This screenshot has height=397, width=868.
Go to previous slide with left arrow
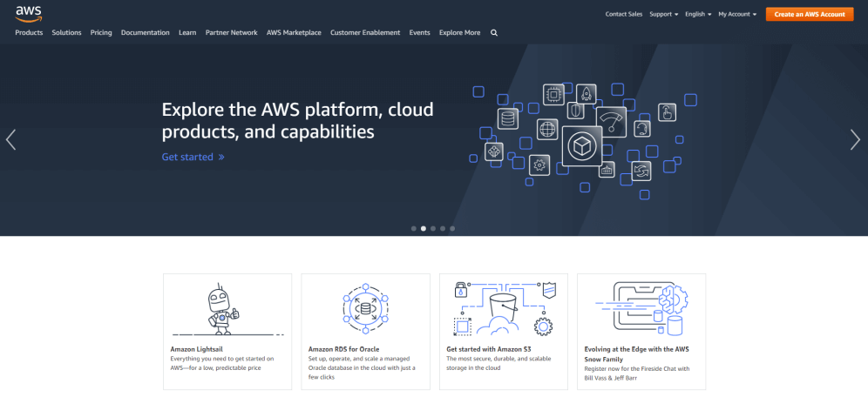click(10, 140)
